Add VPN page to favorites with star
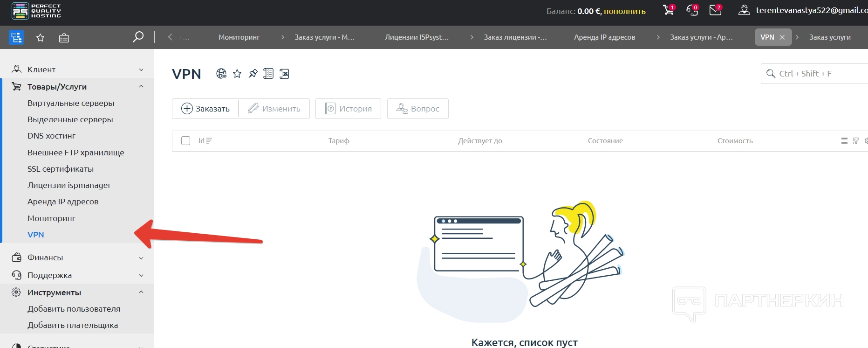Image resolution: width=868 pixels, height=348 pixels. tap(237, 74)
